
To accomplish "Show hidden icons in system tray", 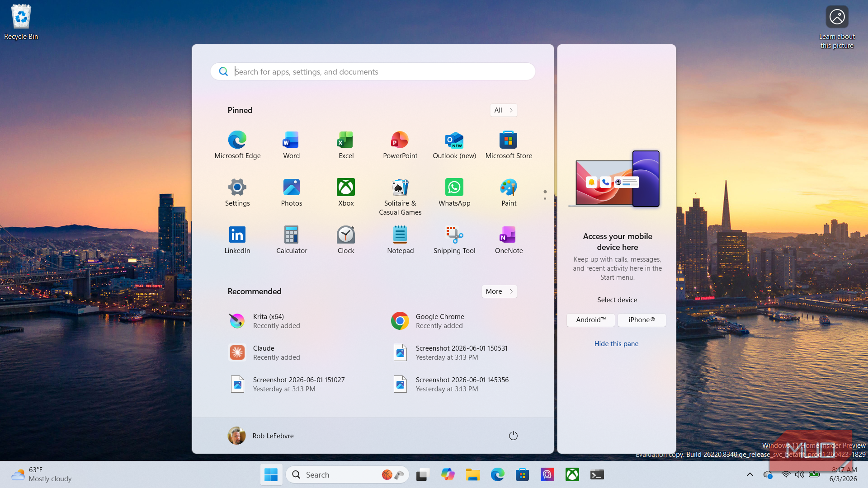I will 750,474.
